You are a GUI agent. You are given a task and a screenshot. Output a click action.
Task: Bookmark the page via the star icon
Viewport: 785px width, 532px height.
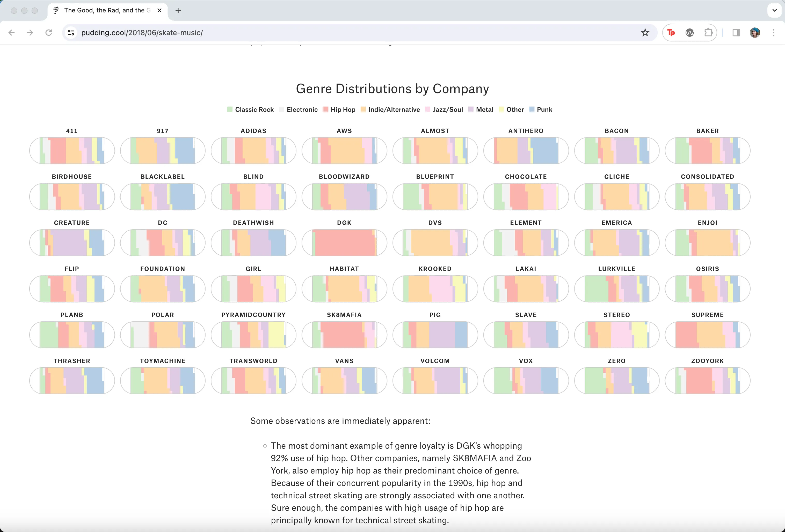click(645, 32)
